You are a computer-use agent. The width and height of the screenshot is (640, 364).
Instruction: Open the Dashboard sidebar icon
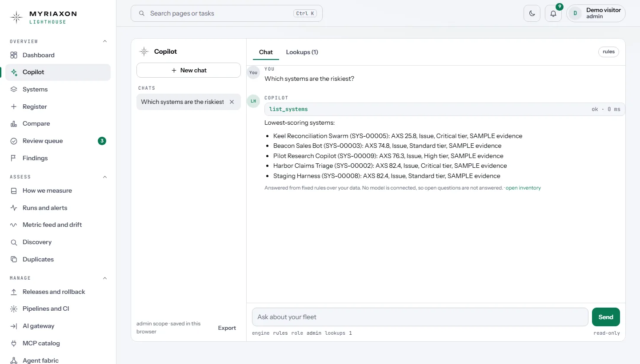[x=14, y=55]
